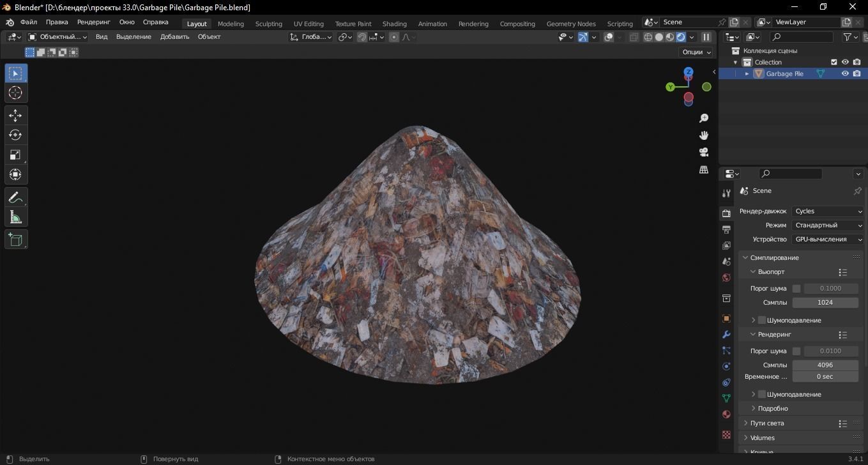This screenshot has width=868, height=465.
Task: Switch to the Geometry Nodes workspace tab
Action: (x=571, y=24)
